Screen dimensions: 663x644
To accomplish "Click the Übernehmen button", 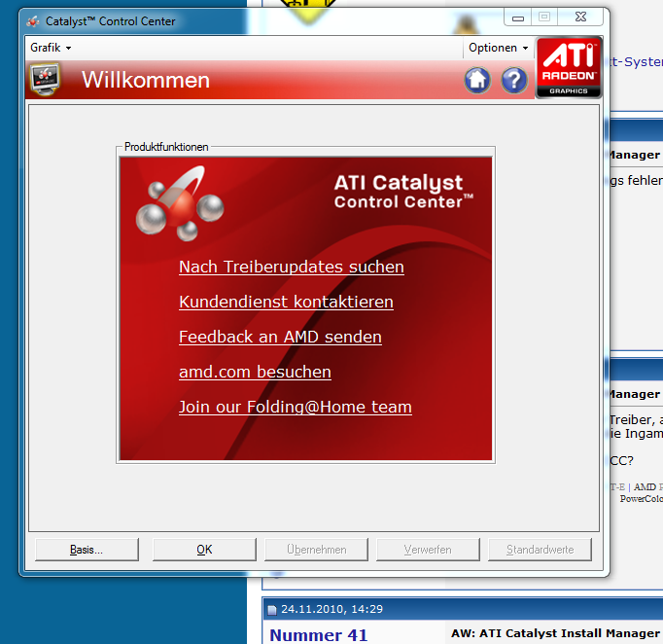I will click(316, 550).
